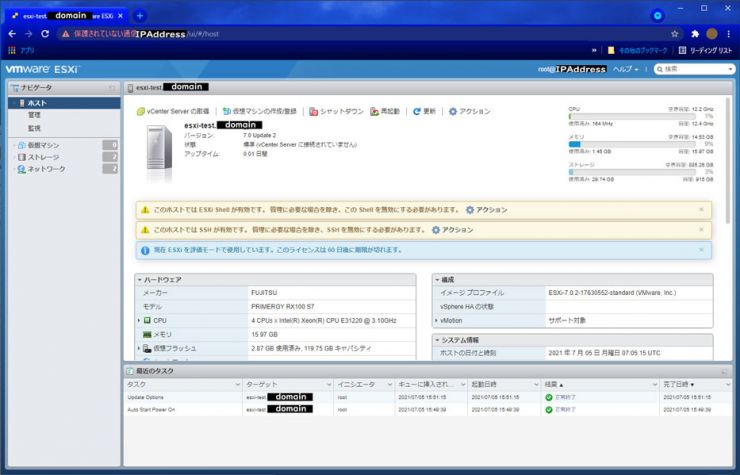Expand the vMotion row
Viewport: 740px width, 475px height.
(436, 320)
